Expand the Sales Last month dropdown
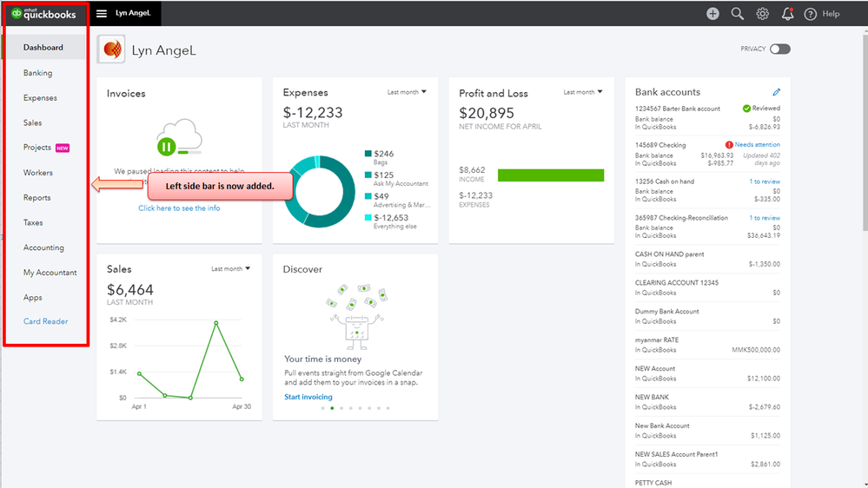Viewport: 868px width, 488px height. [230, 268]
